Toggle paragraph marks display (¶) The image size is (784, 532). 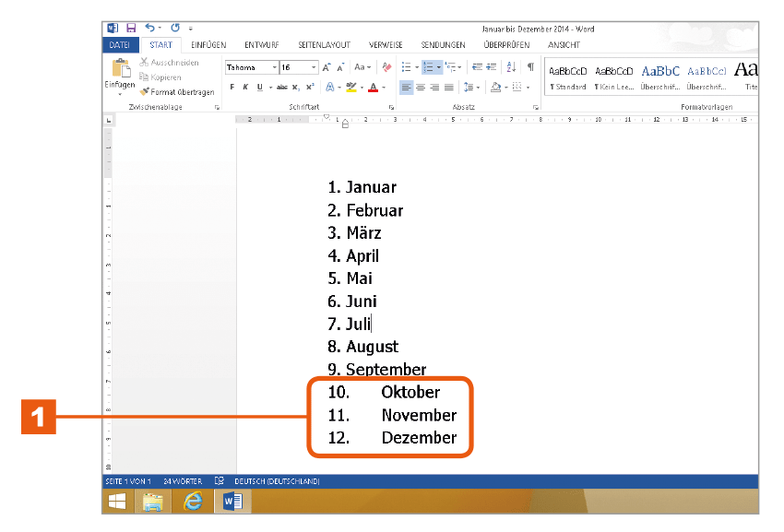[x=530, y=67]
